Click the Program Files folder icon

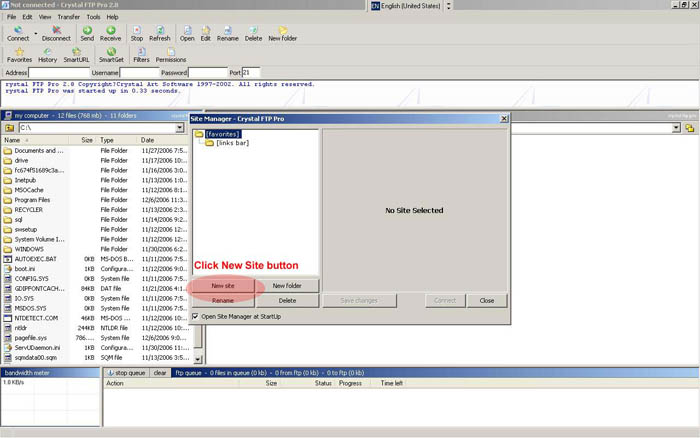point(8,200)
